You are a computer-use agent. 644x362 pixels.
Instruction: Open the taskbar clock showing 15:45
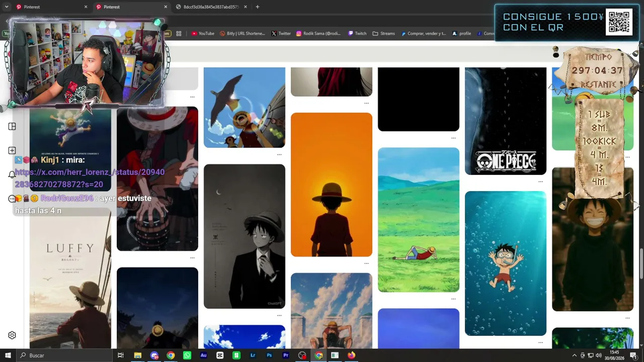[614, 355]
